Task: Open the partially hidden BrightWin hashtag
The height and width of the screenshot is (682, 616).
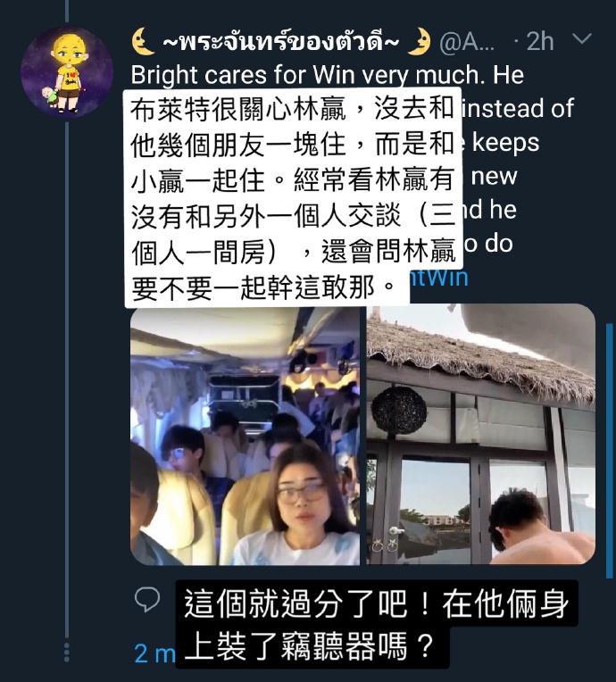Action: coord(439,278)
